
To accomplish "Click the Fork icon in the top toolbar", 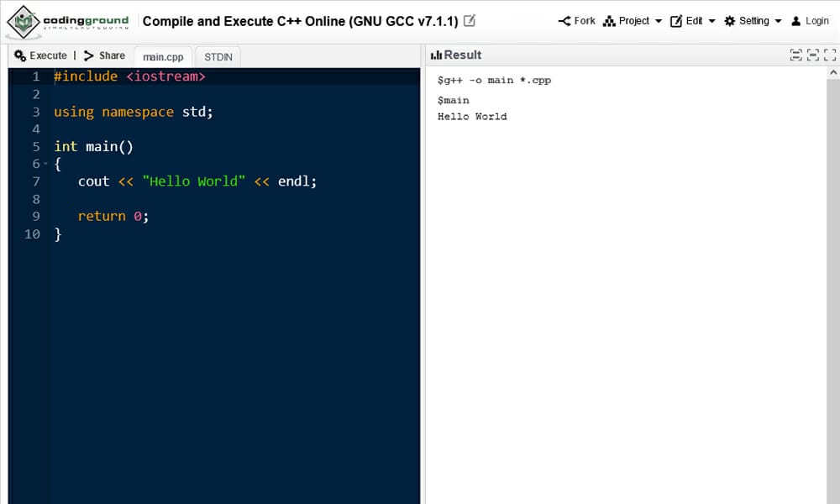I will (564, 20).
